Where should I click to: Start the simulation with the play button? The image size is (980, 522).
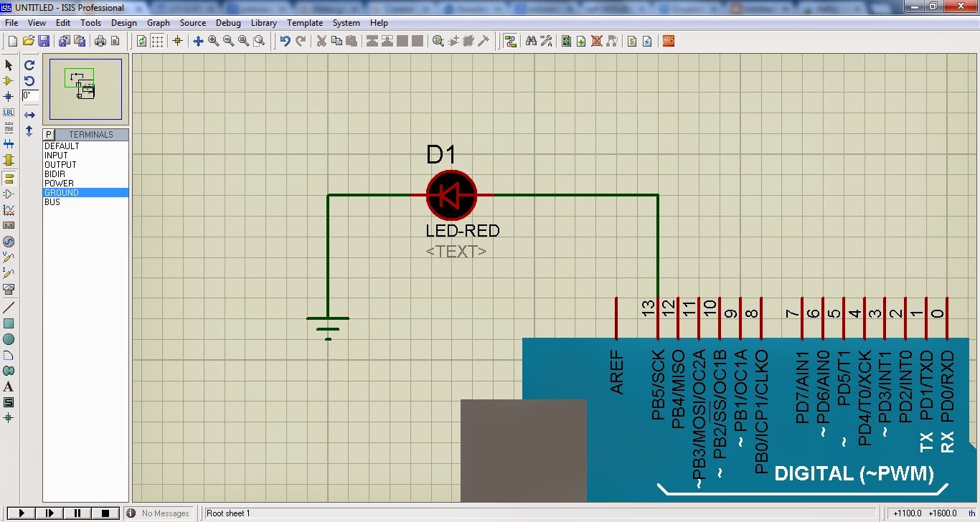pyautogui.click(x=22, y=513)
